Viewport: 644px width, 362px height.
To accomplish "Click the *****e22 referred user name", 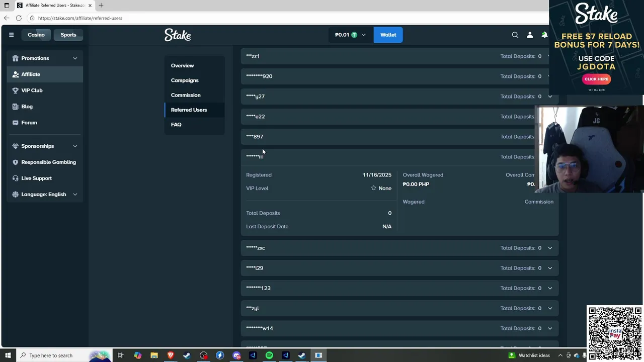I will [255, 117].
